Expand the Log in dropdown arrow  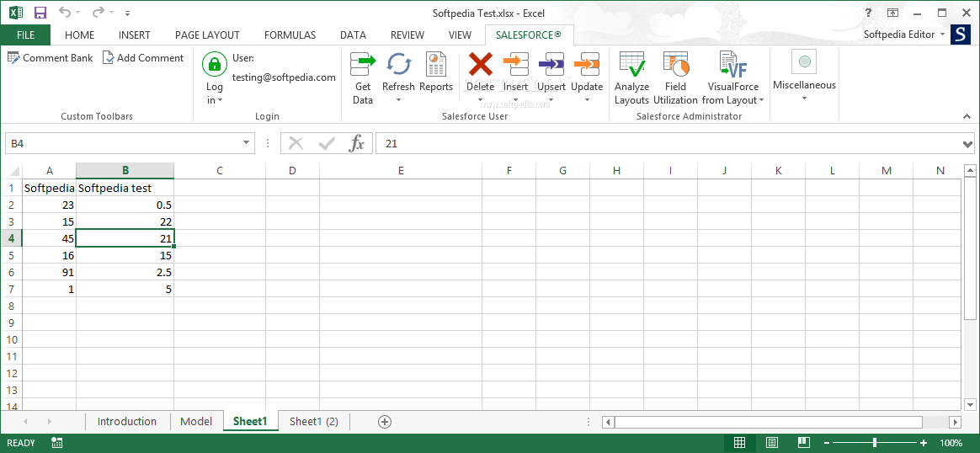(x=221, y=100)
